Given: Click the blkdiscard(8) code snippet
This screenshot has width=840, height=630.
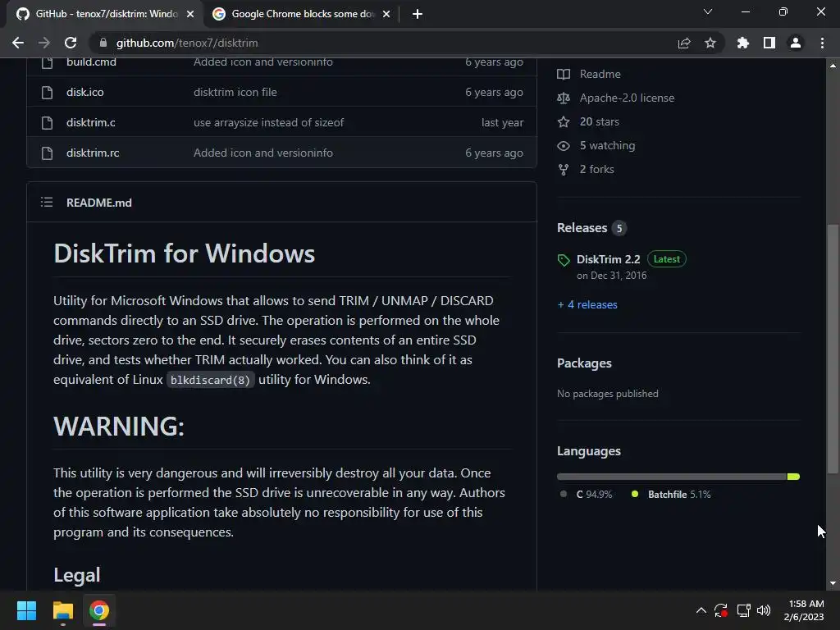Looking at the screenshot, I should point(210,381).
